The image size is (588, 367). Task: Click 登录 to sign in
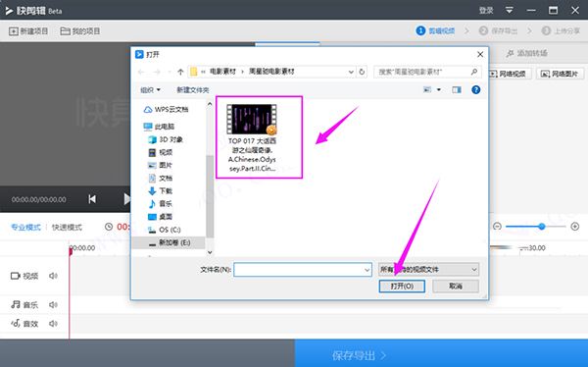click(486, 10)
